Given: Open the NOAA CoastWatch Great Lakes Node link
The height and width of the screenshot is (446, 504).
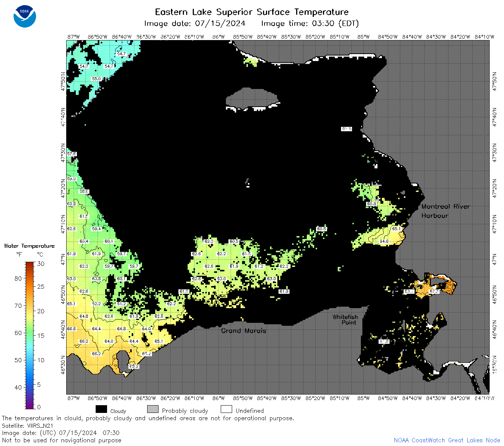Looking at the screenshot, I should point(447,440).
